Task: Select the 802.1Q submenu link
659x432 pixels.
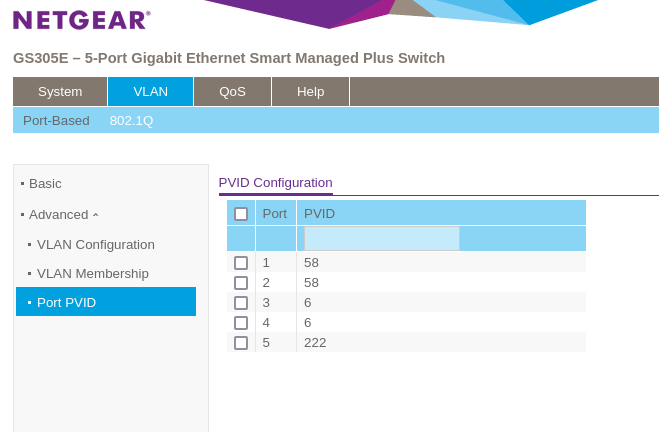Action: pyautogui.click(x=131, y=120)
